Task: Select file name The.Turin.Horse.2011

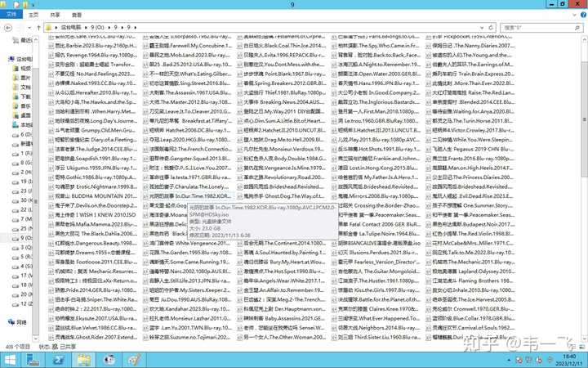Action: 473,121
